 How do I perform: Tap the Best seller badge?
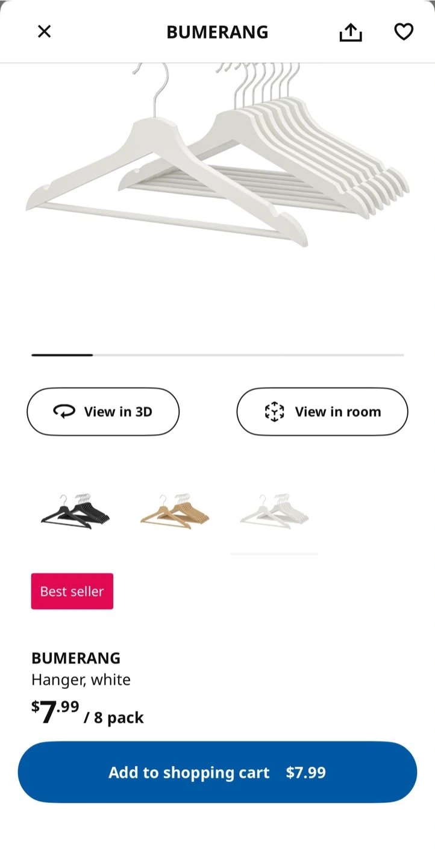72,591
